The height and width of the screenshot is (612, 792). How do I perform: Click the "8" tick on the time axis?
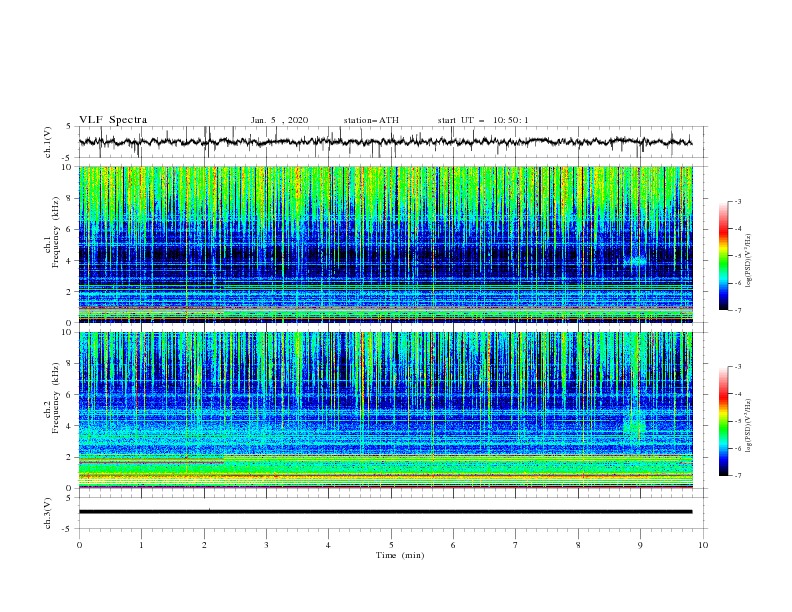point(578,545)
